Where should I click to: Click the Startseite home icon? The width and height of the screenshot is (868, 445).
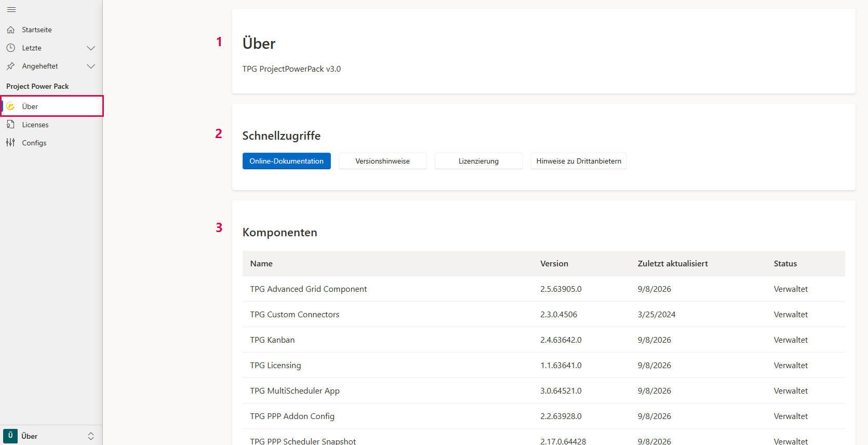click(x=11, y=30)
